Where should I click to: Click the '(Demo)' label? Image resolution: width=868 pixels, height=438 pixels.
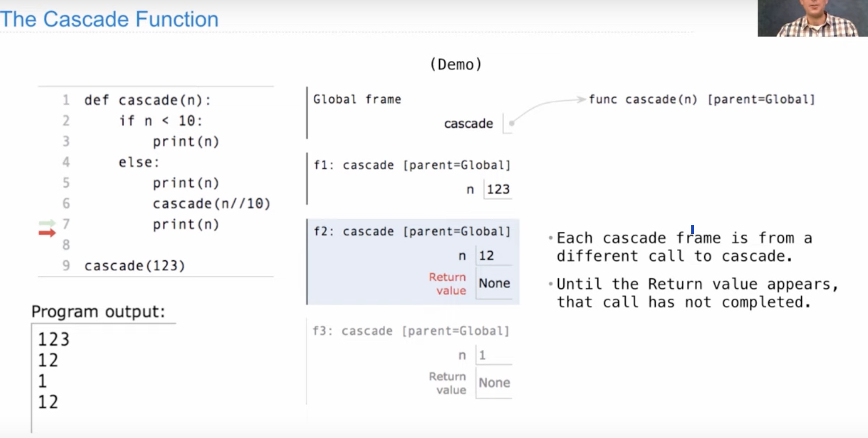tap(456, 64)
